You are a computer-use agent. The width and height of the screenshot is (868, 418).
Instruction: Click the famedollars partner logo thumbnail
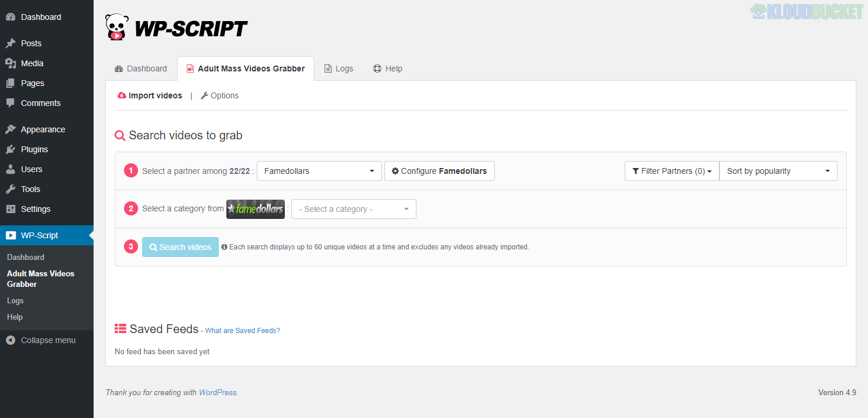point(255,209)
